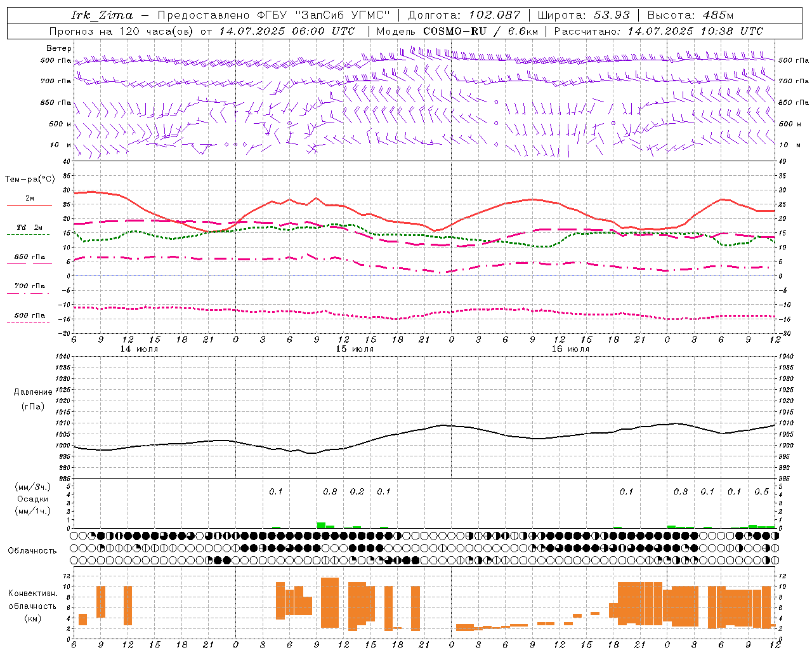Click the '500 м' label left of the wind panel
The image size is (812, 650).
coord(60,124)
